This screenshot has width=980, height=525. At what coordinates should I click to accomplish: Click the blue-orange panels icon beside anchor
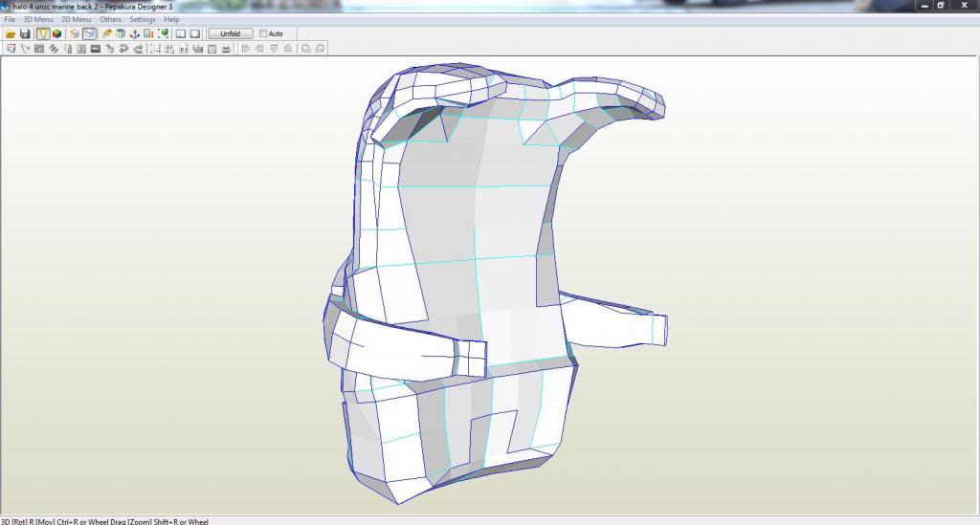point(148,33)
